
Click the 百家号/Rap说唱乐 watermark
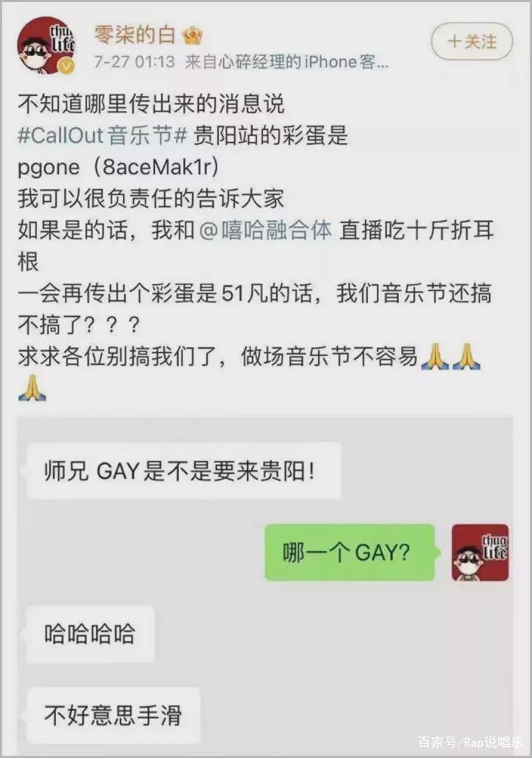(470, 742)
